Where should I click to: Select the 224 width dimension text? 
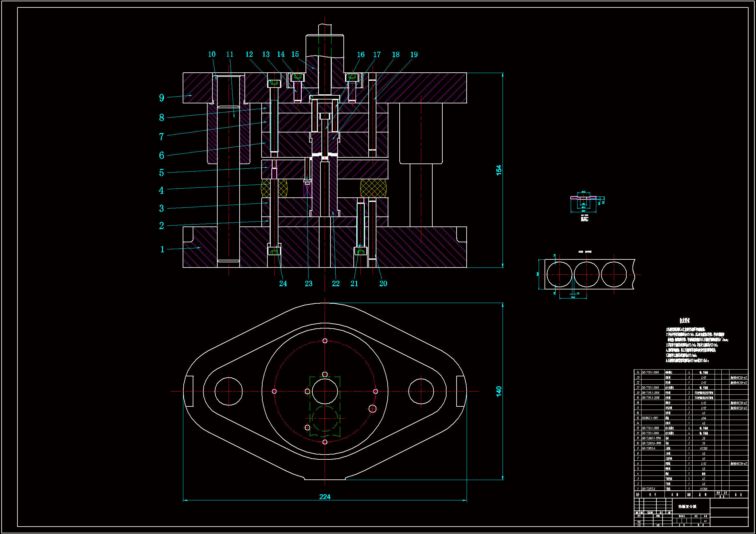point(325,497)
